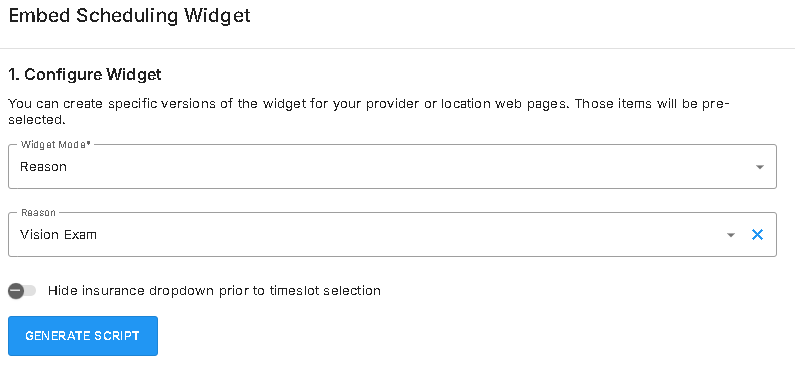
Task: Clear the Vision Exam reason selection
Action: coord(757,235)
